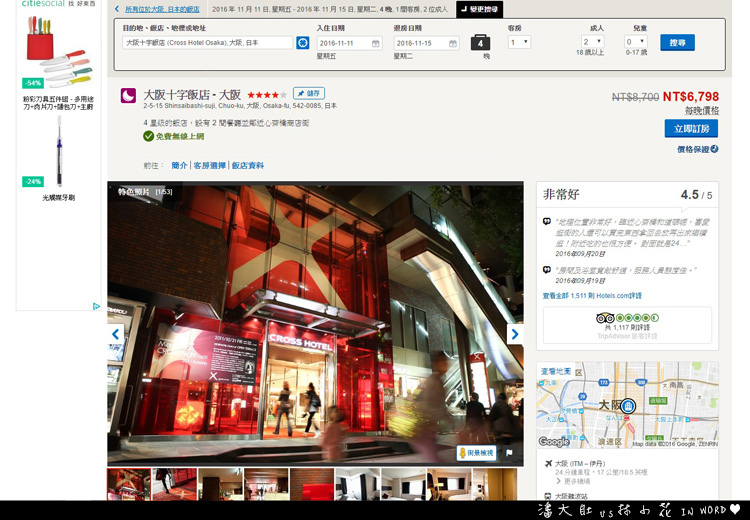The width and height of the screenshot is (750, 520).
Task: Click the 共 1,117 則評語 TripAdvisor count
Action: 627,328
